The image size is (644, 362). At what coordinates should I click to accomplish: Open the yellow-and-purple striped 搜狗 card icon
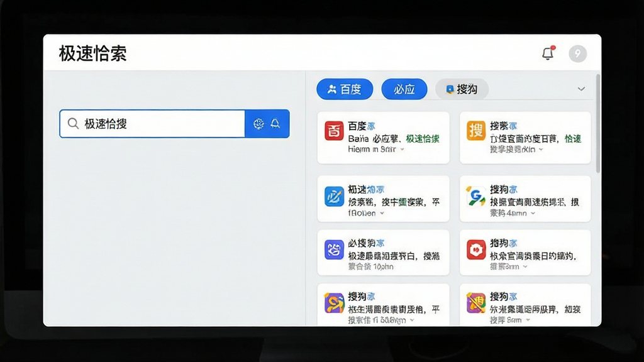click(x=476, y=303)
